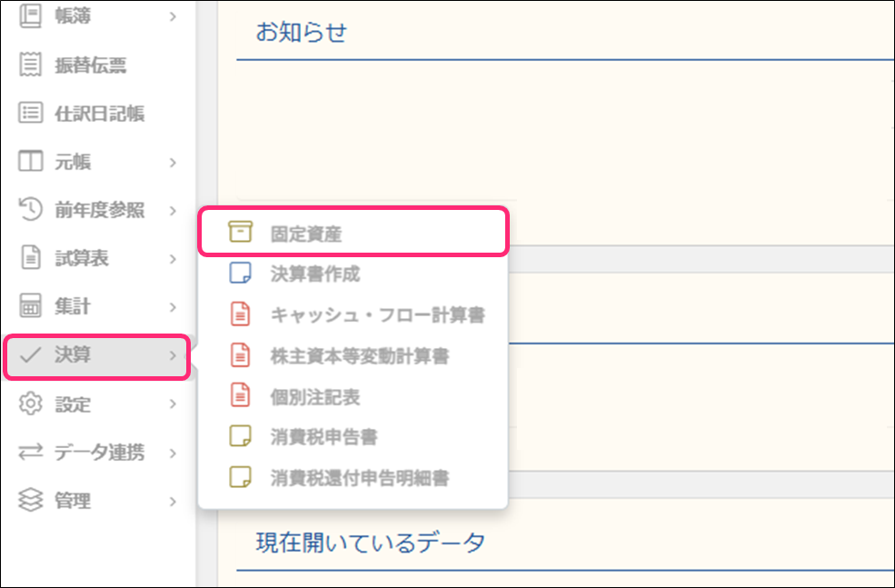Expand the データ連携 submenu chevron
The image size is (895, 588).
click(x=173, y=453)
